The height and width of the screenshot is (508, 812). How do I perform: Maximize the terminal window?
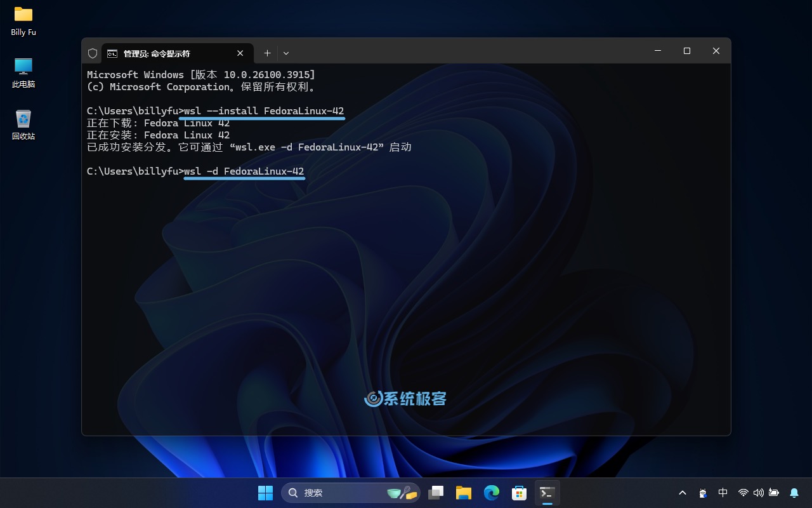(x=687, y=51)
